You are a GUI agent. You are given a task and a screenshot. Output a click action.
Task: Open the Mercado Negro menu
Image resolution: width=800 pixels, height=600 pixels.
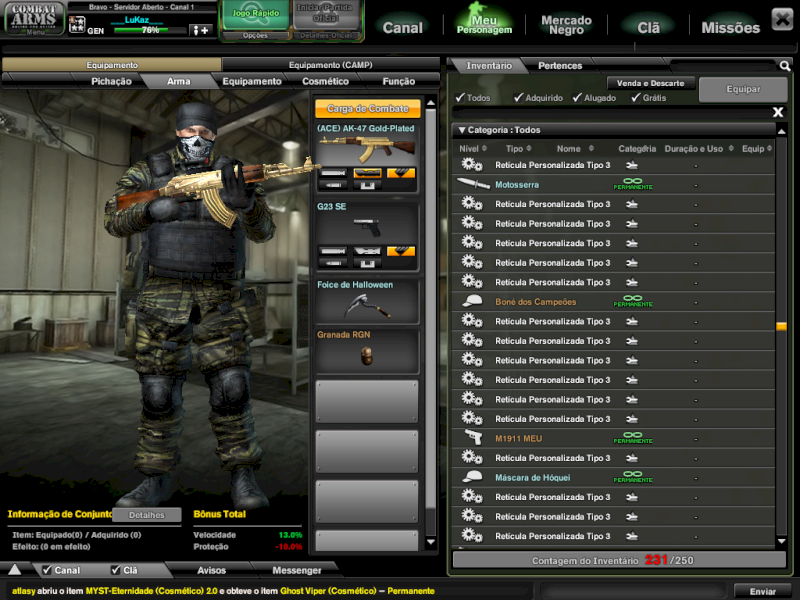pyautogui.click(x=566, y=25)
